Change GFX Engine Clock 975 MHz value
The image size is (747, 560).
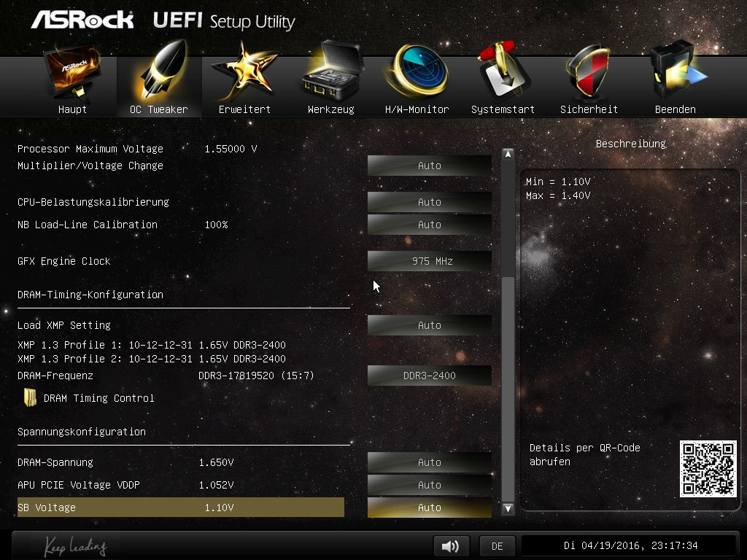click(429, 261)
